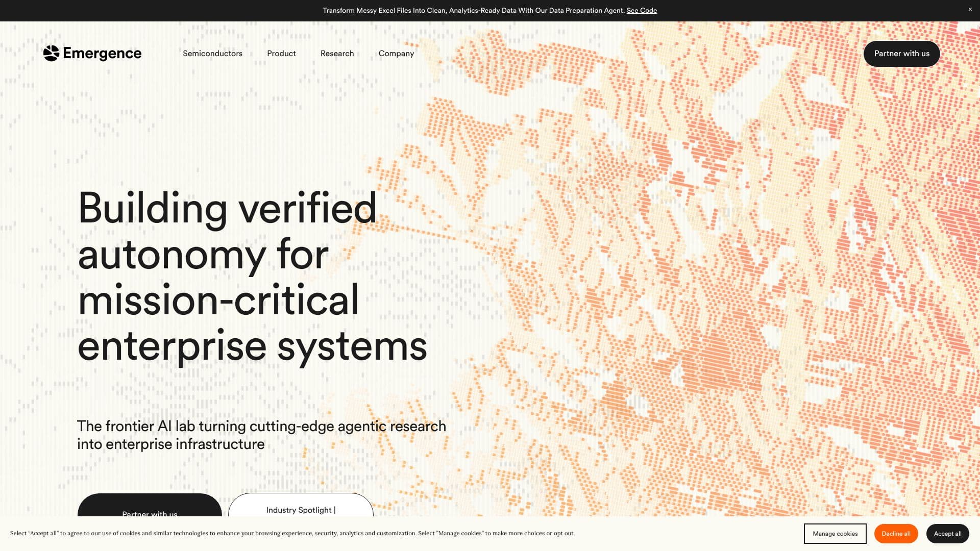Open the Semiconductors menu item
Viewport: 980px width, 551px height.
[x=212, y=54]
